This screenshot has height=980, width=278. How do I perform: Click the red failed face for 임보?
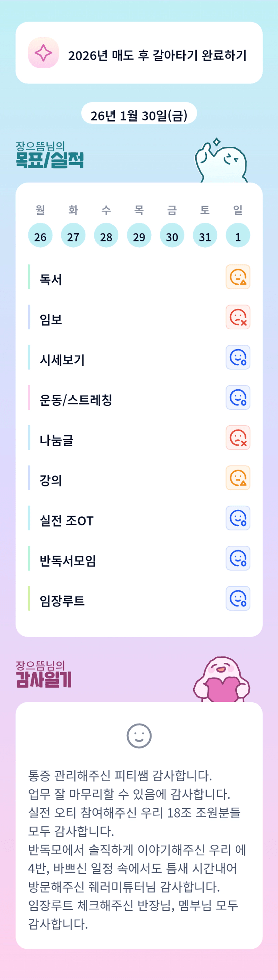238,317
